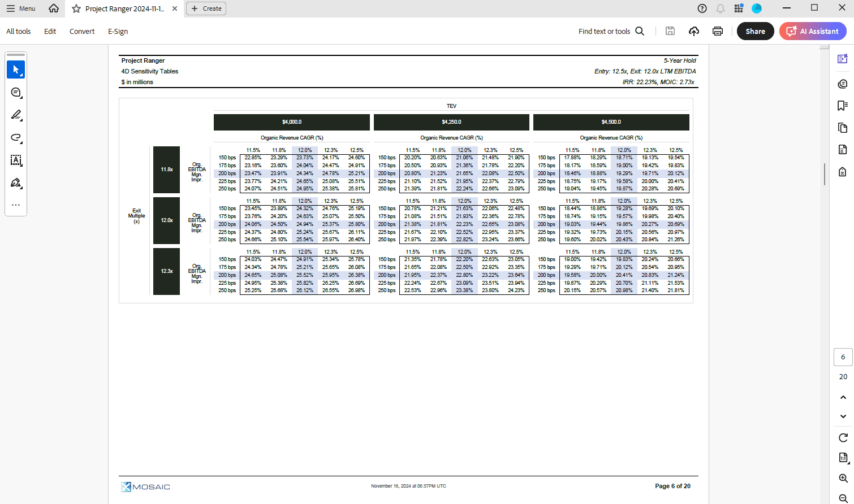Open the Fill & Sign tool
This screenshot has height=504, width=854.
16,183
